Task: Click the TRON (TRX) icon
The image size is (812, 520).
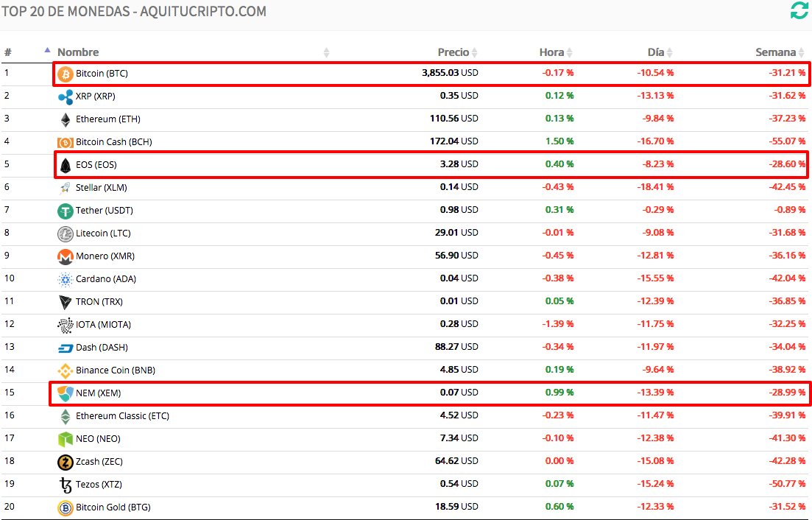Action: pos(66,303)
